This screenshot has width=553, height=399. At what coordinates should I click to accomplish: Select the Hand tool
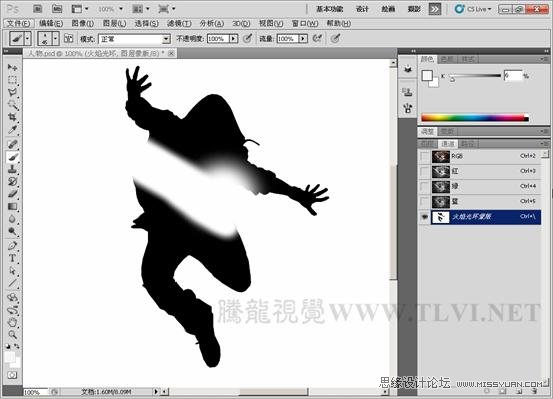coord(12,322)
